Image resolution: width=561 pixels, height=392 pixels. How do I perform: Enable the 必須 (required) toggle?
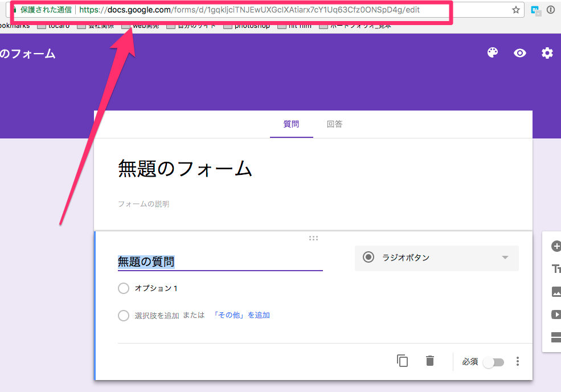(493, 362)
